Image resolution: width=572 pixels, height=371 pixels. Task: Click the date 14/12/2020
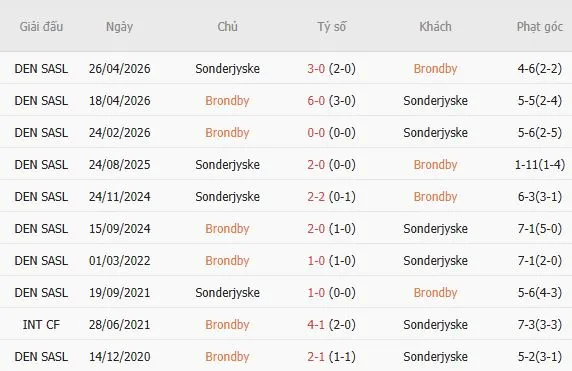pyautogui.click(x=119, y=357)
